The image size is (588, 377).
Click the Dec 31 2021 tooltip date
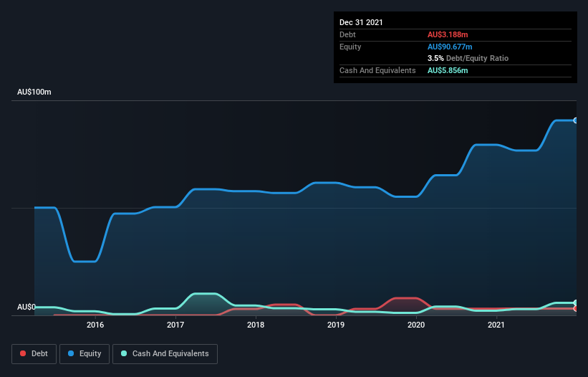click(x=361, y=22)
